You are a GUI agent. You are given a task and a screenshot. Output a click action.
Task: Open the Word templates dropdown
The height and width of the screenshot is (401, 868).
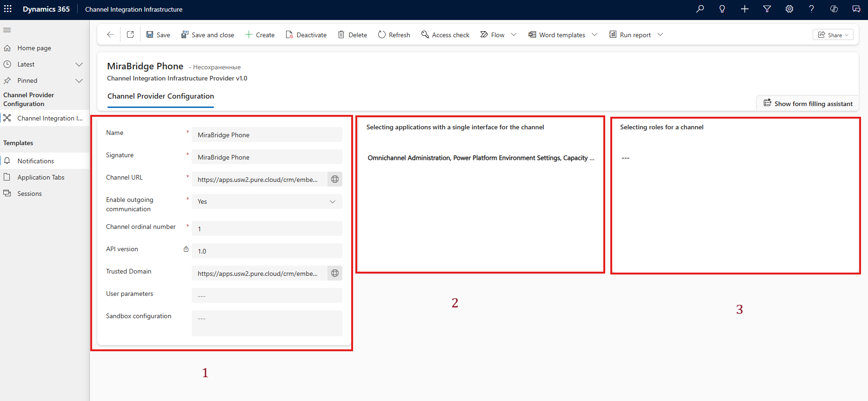pos(594,35)
